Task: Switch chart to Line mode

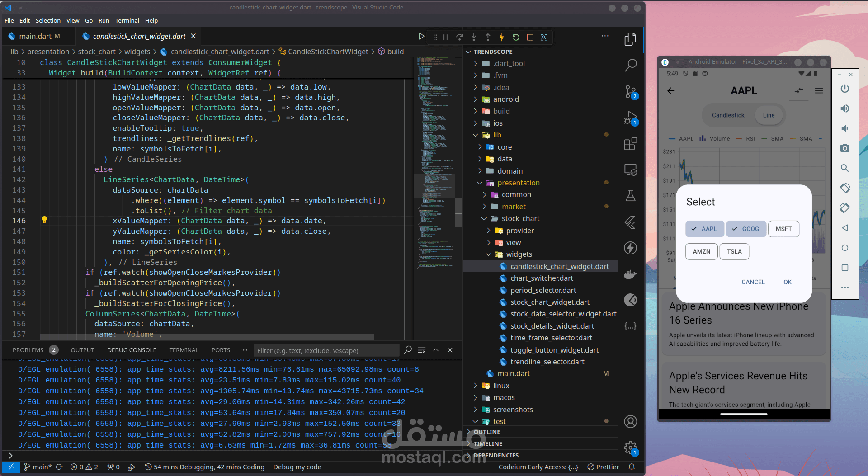Action: pos(769,115)
